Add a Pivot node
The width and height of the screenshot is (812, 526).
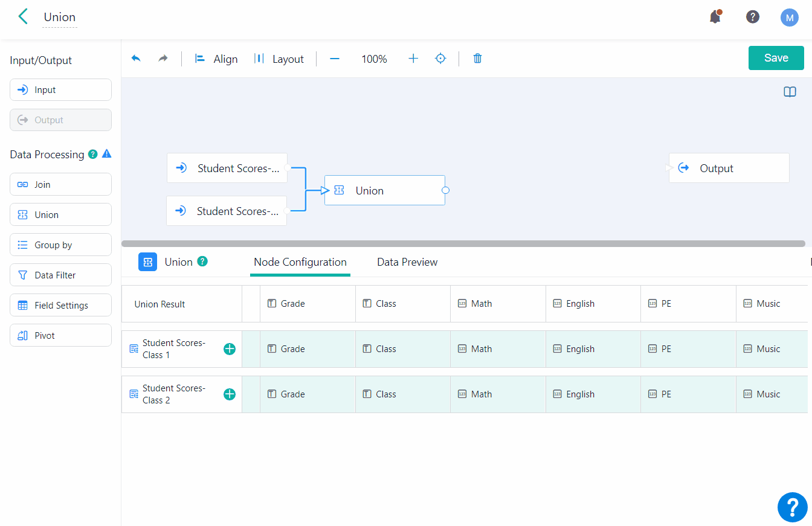click(x=60, y=335)
